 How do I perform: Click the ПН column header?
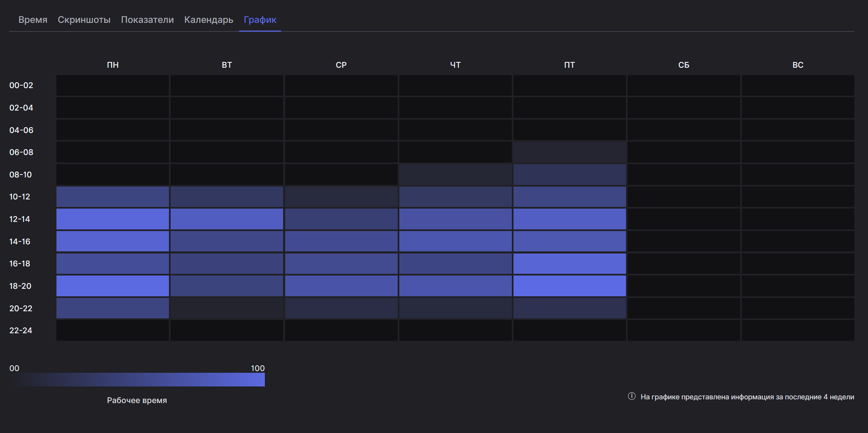tap(113, 65)
